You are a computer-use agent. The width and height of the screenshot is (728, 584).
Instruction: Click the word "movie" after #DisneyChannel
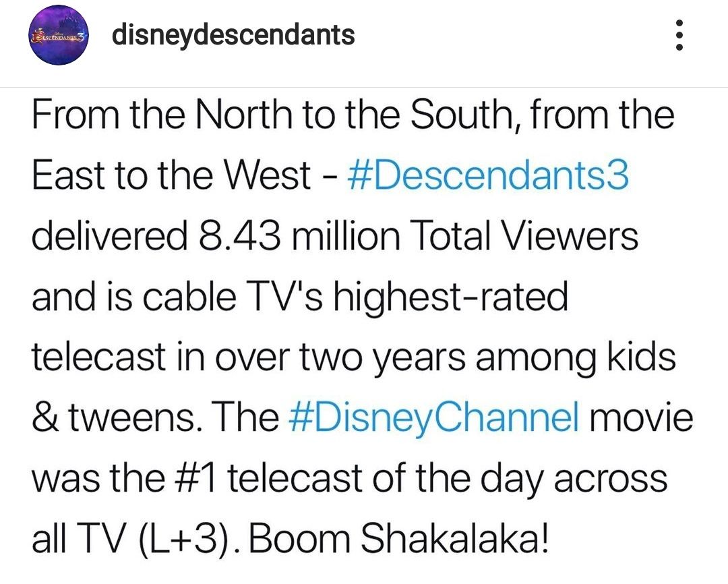(641, 417)
